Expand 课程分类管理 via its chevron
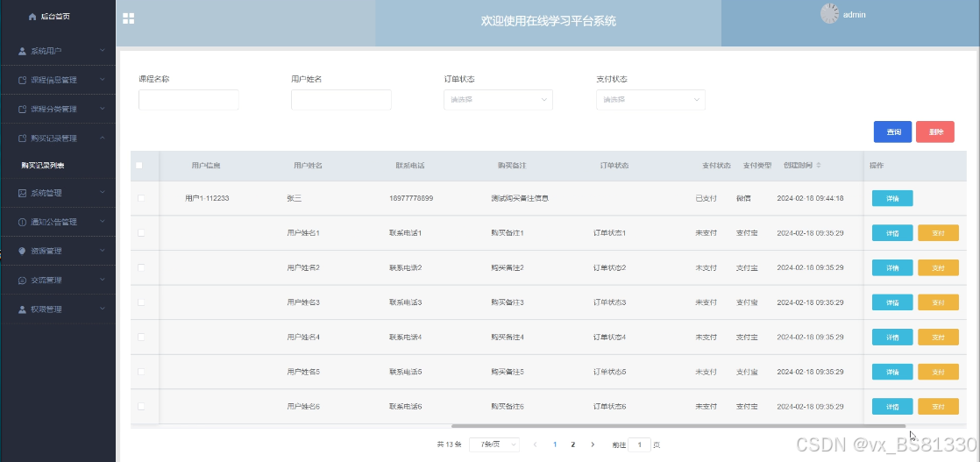The height and width of the screenshot is (462, 980). pos(103,109)
